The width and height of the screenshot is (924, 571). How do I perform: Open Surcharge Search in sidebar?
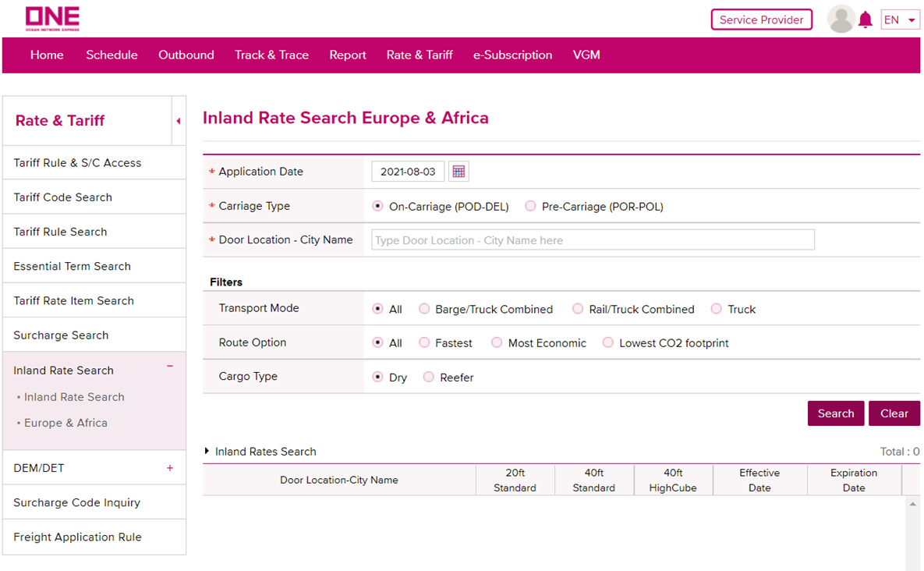click(94, 335)
